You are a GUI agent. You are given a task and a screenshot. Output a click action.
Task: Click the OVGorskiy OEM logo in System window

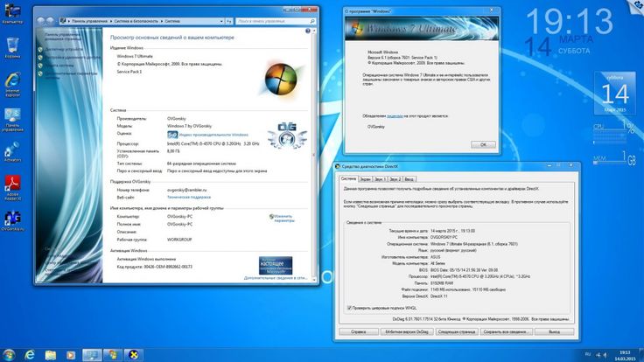tap(287, 135)
